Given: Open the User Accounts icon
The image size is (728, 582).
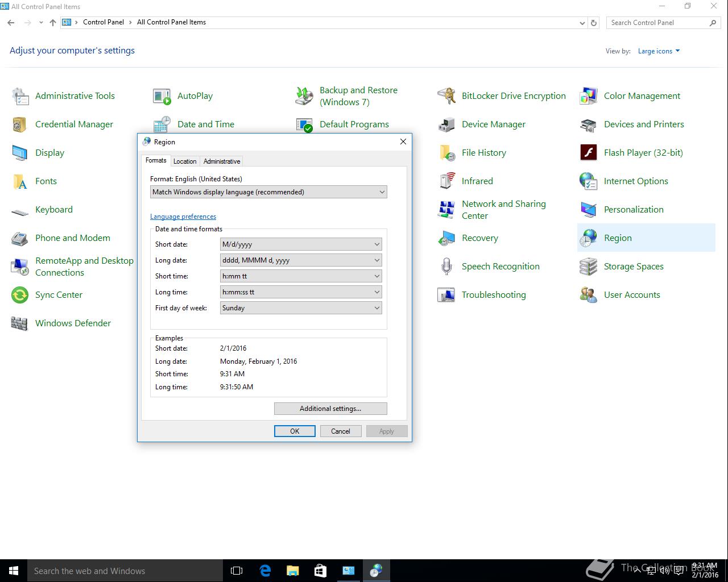Looking at the screenshot, I should tap(589, 295).
